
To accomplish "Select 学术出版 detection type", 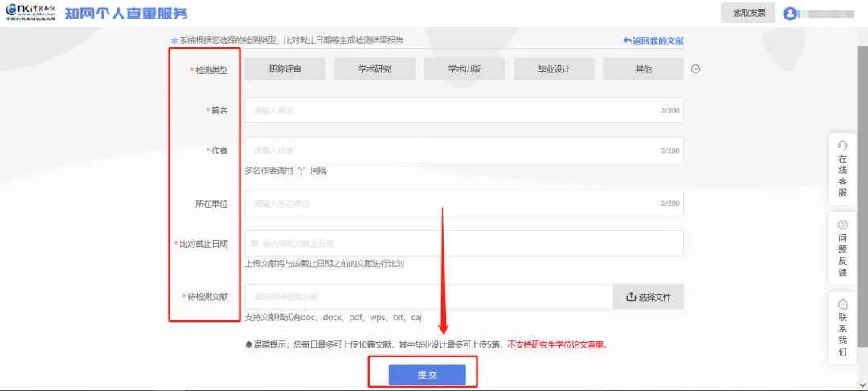I will [465, 69].
